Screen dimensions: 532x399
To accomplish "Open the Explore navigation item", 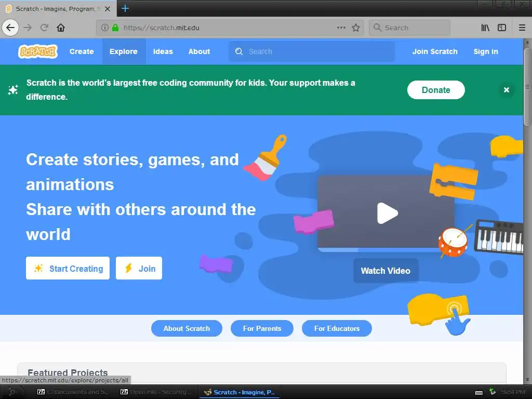I will point(124,51).
